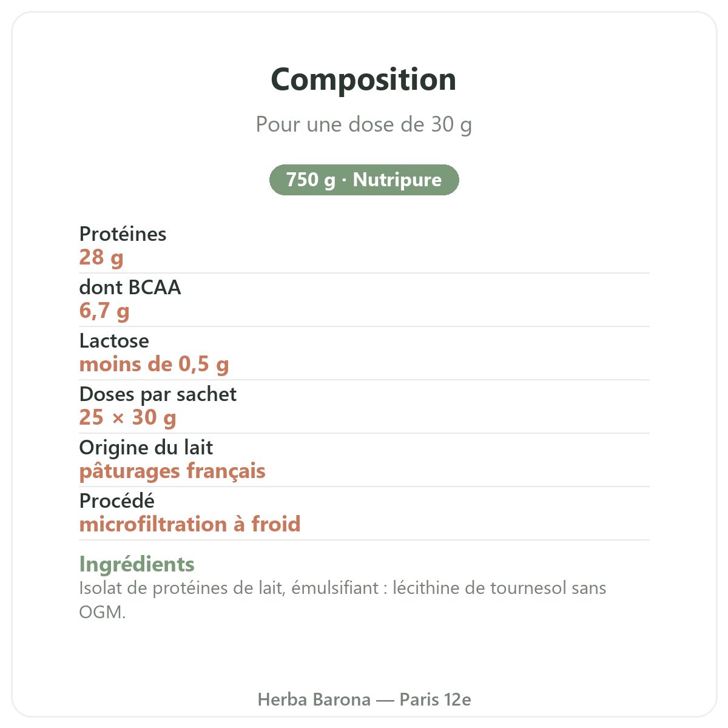The height and width of the screenshot is (728, 728).
Task: Select the Ingrédients heading
Action: point(137,564)
